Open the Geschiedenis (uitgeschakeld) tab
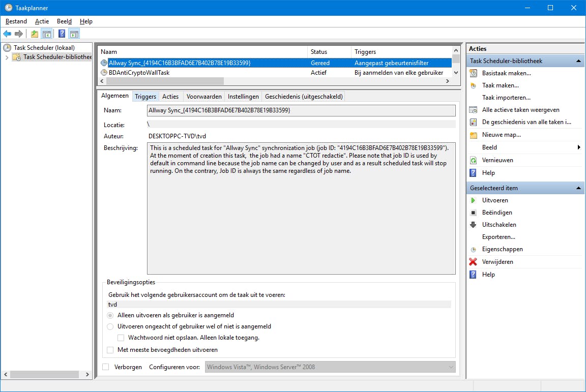 304,97
